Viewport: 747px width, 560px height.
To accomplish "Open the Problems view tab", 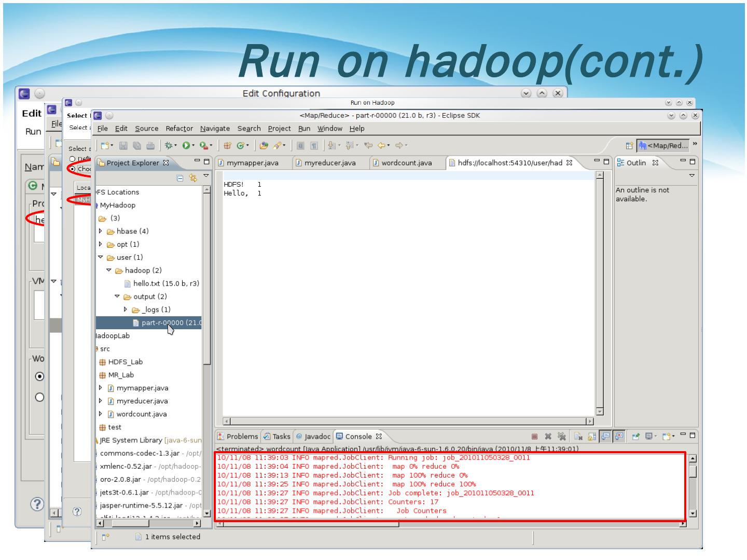I will point(238,437).
